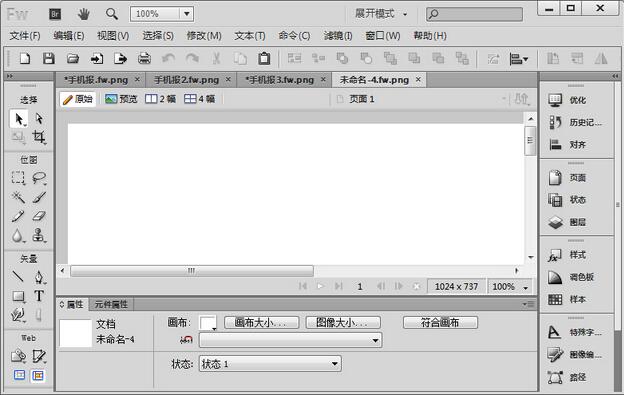Select the Pointer tool

point(19,119)
